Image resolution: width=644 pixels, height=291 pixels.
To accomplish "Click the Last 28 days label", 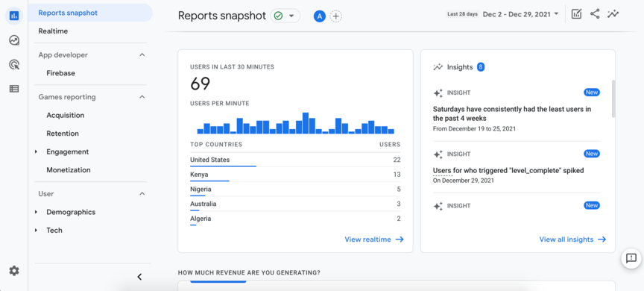I will [462, 14].
